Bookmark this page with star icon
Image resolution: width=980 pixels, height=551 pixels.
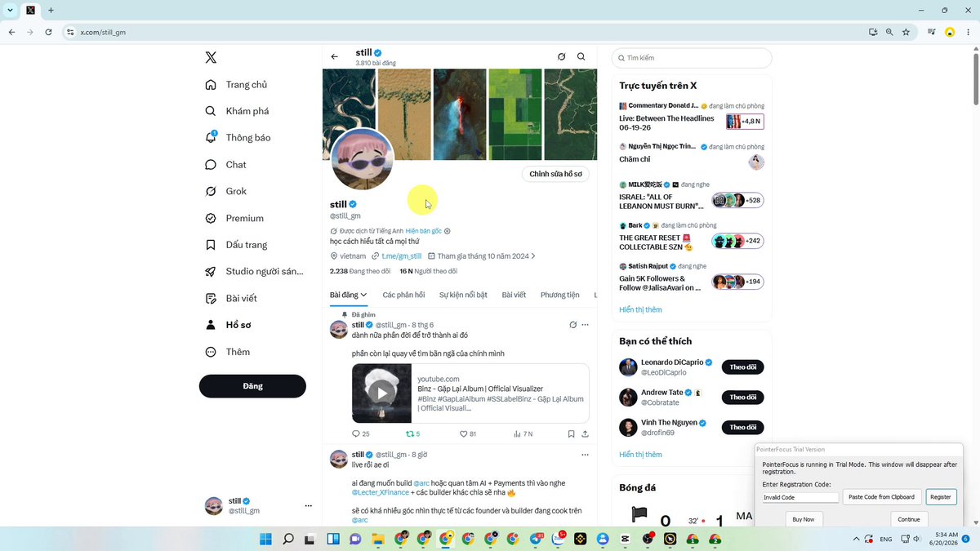(x=906, y=32)
